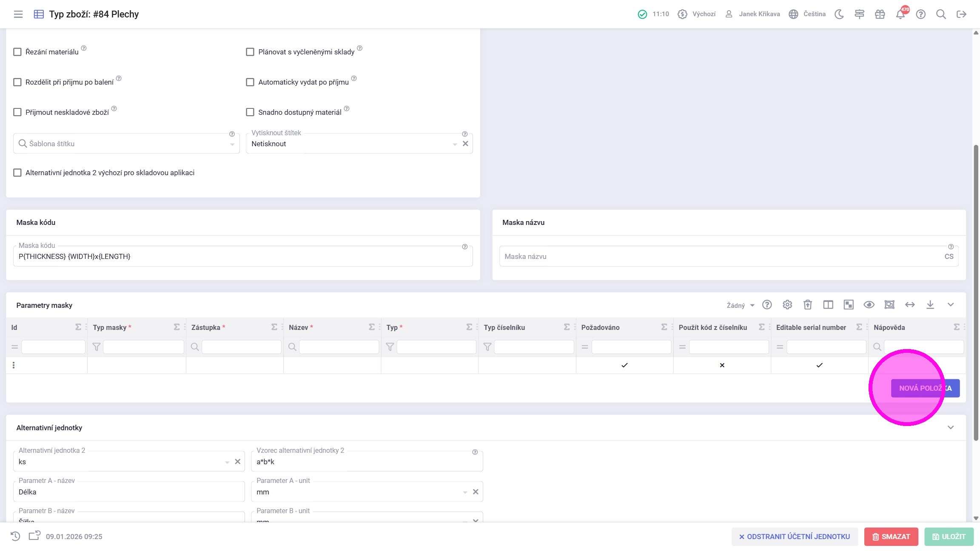The height and width of the screenshot is (551, 980).
Task: Open the hamburger main menu
Action: 18,14
